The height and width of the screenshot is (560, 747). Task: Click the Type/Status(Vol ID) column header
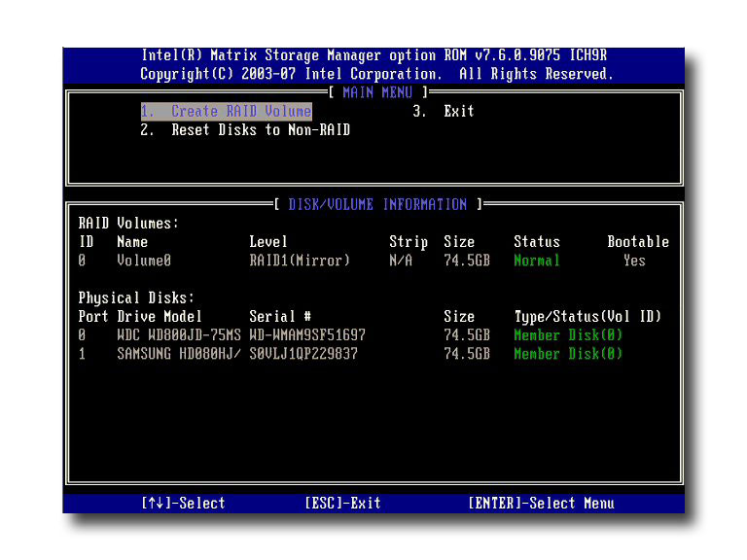(587, 316)
